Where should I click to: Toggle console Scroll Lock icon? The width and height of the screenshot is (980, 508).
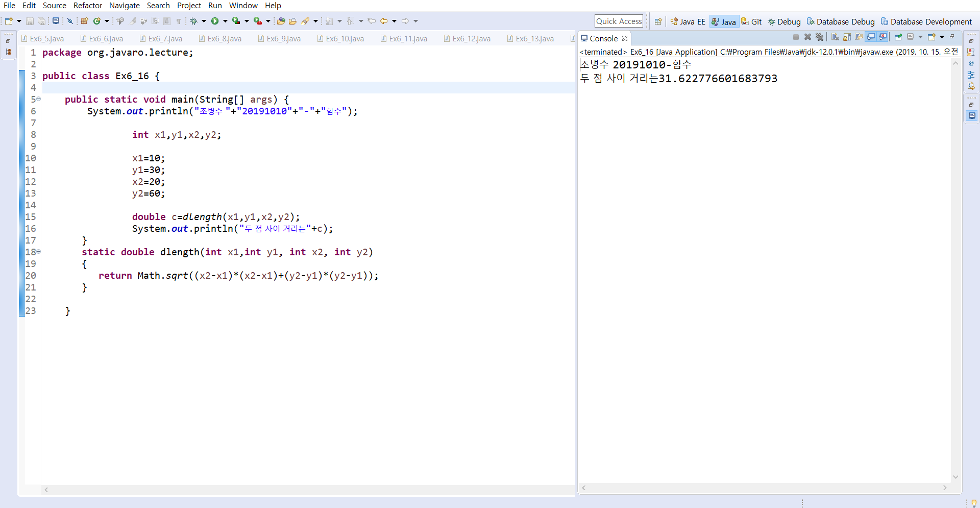[847, 37]
